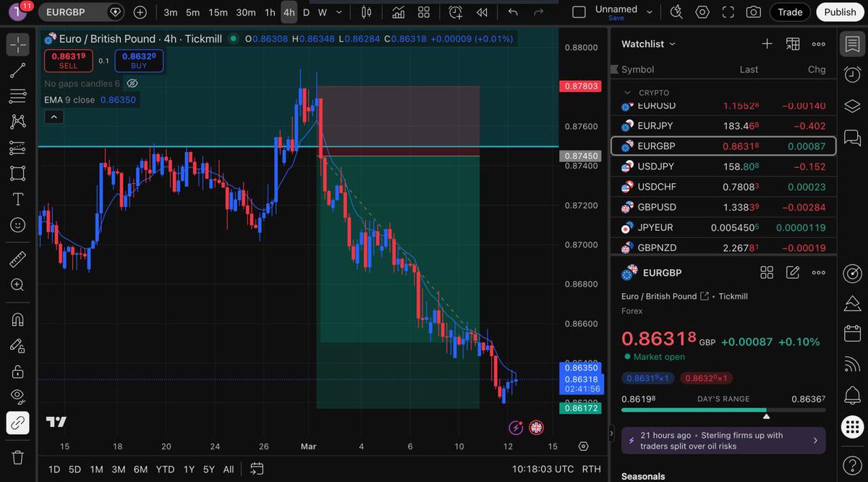Select GBPUSD in the watchlist
868x482 pixels.
[723, 207]
